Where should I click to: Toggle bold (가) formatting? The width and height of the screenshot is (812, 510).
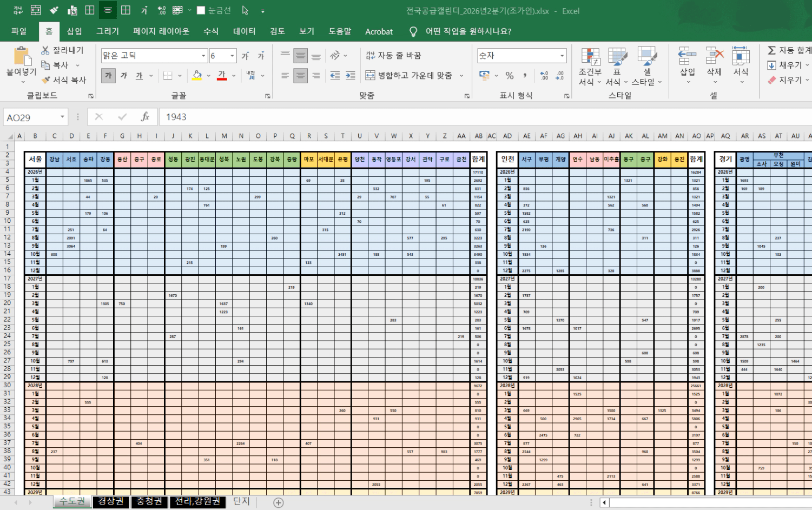[x=108, y=76]
